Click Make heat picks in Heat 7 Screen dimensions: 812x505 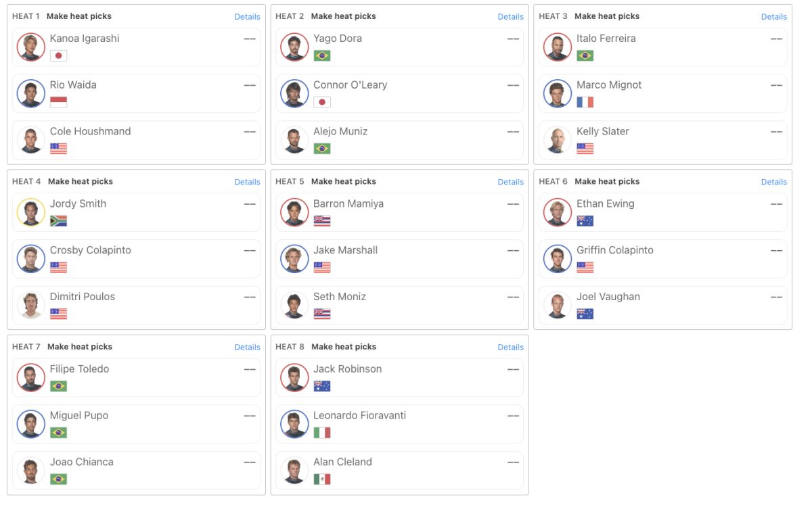click(x=80, y=347)
